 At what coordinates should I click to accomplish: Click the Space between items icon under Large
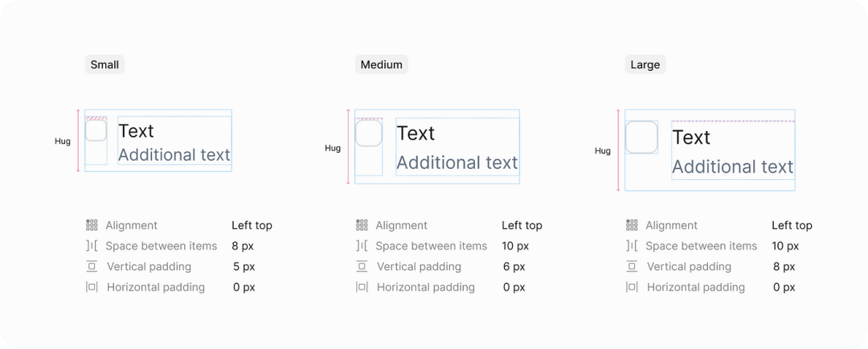[x=633, y=246]
